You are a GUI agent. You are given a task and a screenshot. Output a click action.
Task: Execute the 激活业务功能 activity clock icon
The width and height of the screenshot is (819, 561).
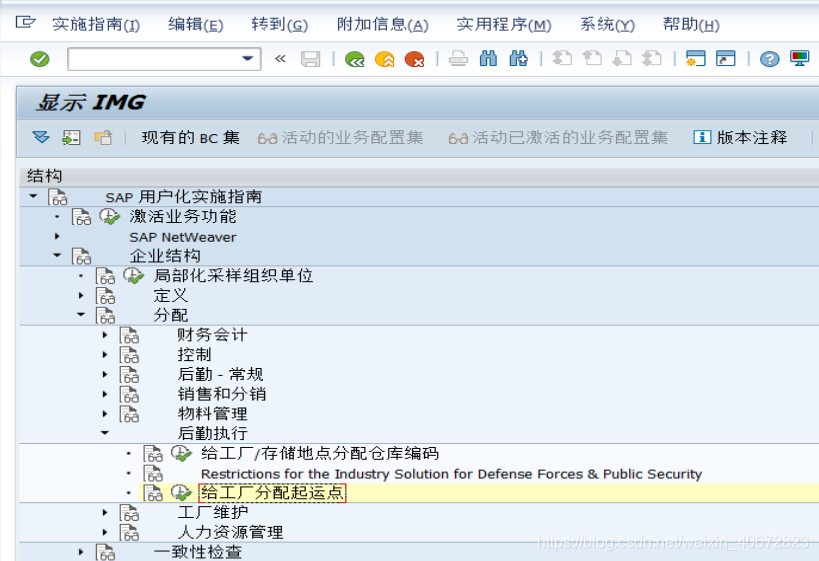coord(110,216)
